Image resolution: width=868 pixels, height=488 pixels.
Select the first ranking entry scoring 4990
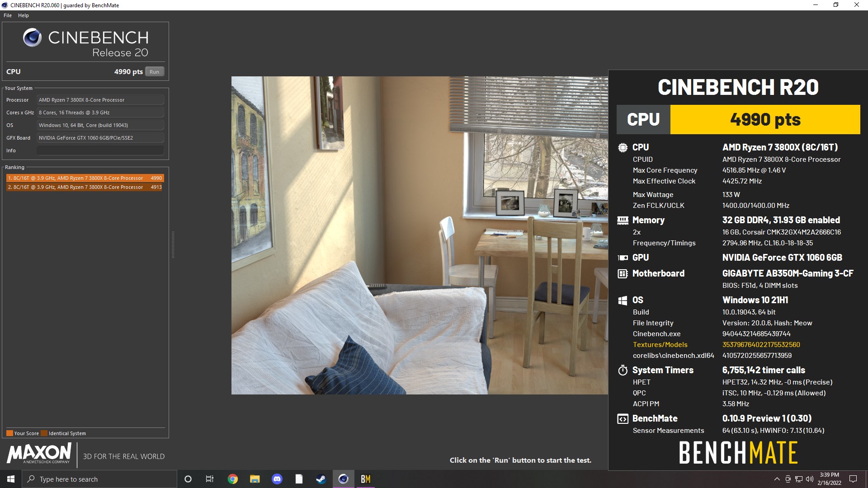pos(85,178)
